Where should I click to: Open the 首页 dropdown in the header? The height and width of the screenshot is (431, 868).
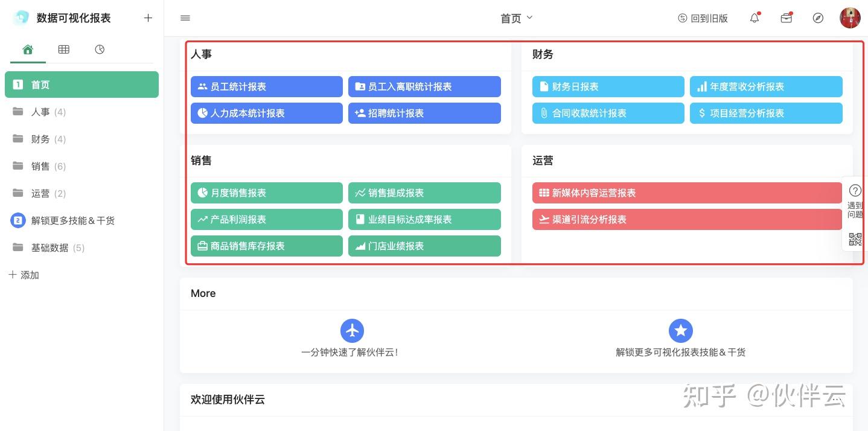click(517, 18)
